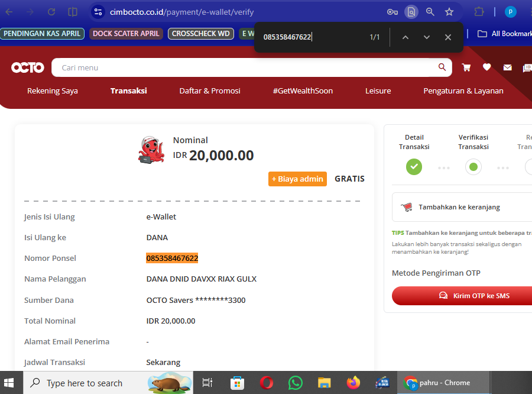Open the Leisure menu
This screenshot has height=394, width=532.
tap(378, 91)
